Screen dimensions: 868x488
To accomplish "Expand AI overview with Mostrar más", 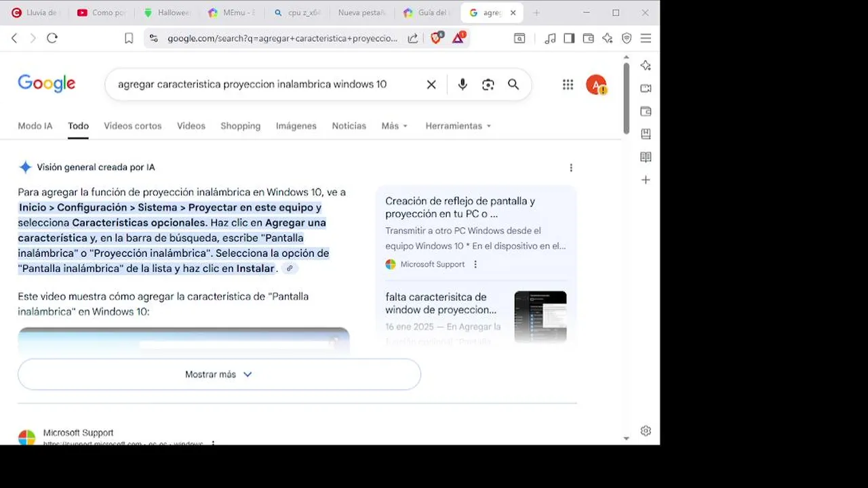I will click(x=219, y=374).
